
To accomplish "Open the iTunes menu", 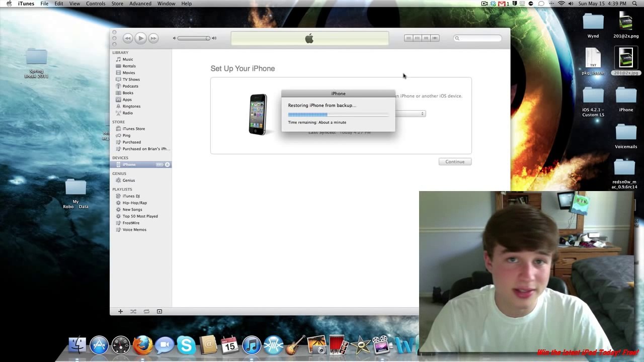I will click(26, 4).
